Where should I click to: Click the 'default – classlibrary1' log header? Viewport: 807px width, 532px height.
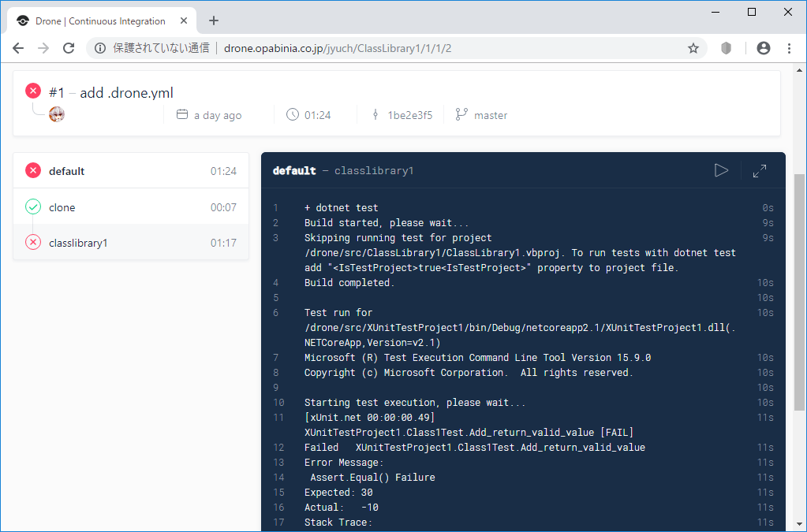tap(343, 171)
